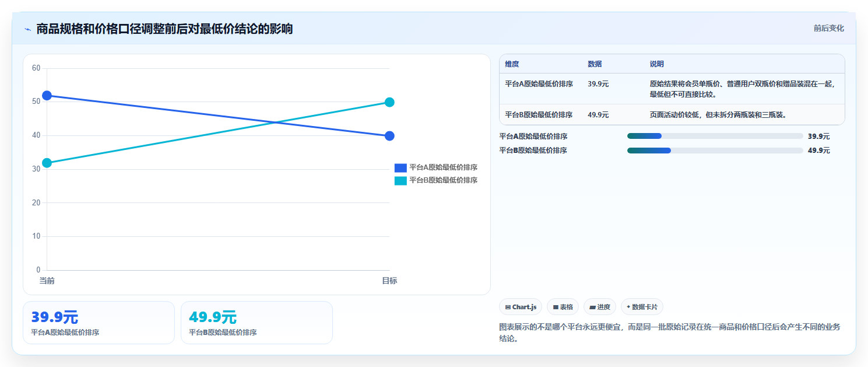Click the 49.9元 cell in table

click(598, 115)
